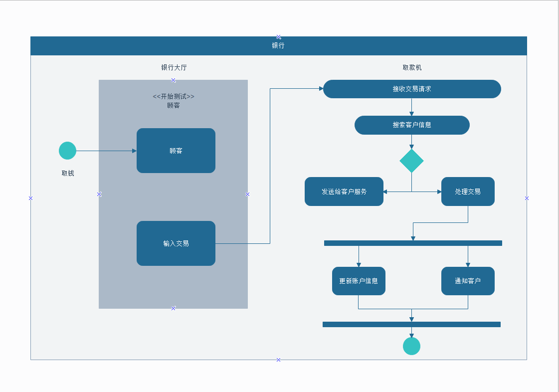Select the 银行大厅 lane label
The width and height of the screenshot is (559, 392).
174,67
